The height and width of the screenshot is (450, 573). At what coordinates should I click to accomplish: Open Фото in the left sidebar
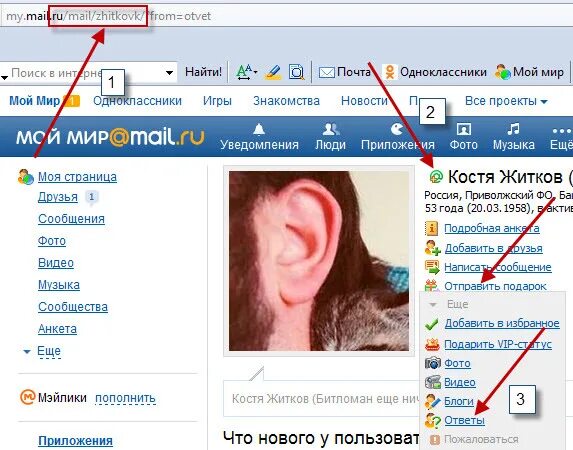pyautogui.click(x=52, y=241)
